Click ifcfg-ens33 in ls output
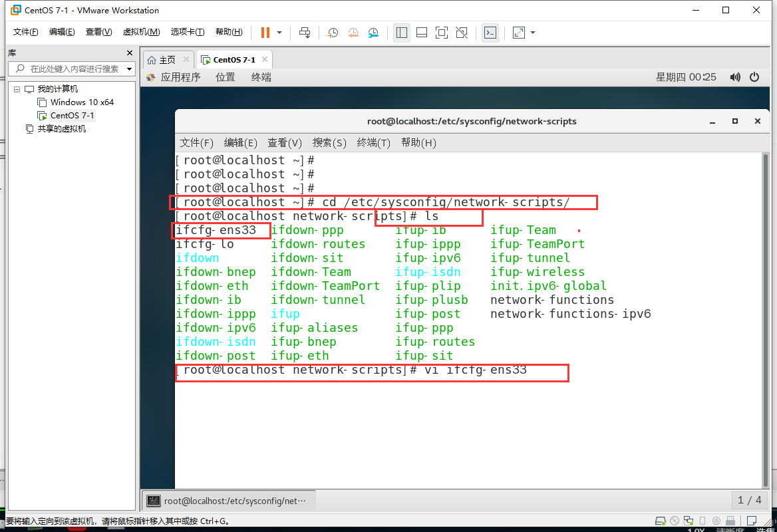 (216, 230)
